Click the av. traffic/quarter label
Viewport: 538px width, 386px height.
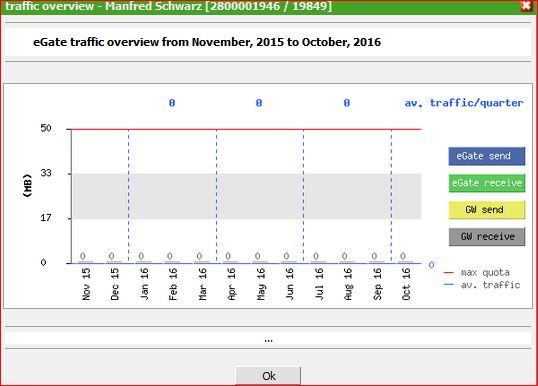pyautogui.click(x=464, y=103)
